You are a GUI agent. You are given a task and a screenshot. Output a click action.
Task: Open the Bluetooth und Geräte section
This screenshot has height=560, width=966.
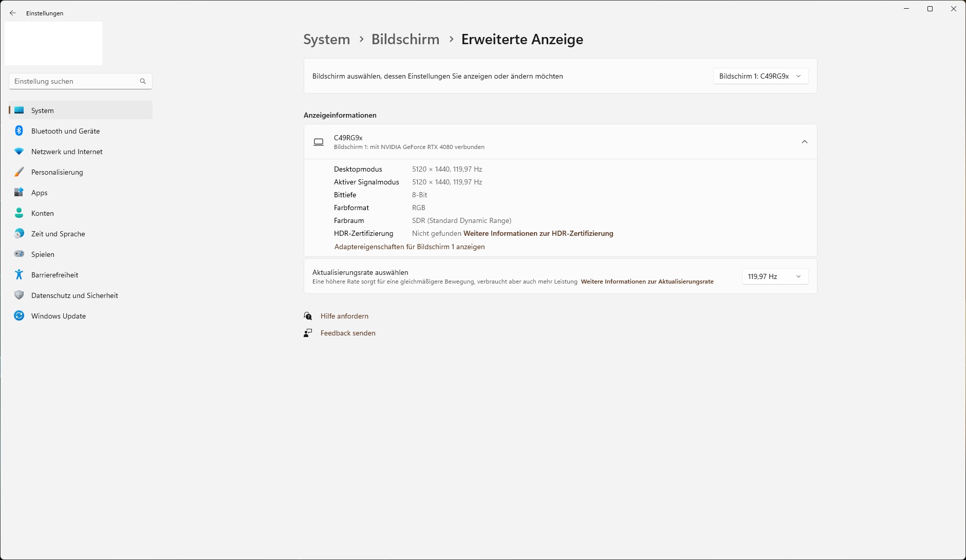pos(81,131)
